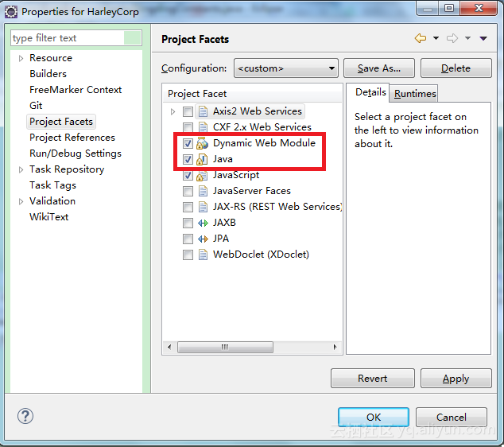Viewport: 504px width, 447px height.
Task: Select the WebDoclet (XDoclet) label
Action: 261,255
